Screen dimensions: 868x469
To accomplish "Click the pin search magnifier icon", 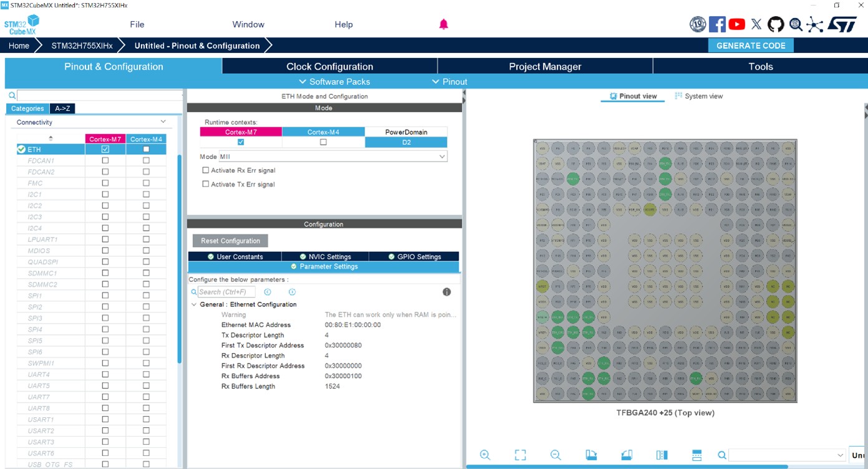I will pos(721,455).
